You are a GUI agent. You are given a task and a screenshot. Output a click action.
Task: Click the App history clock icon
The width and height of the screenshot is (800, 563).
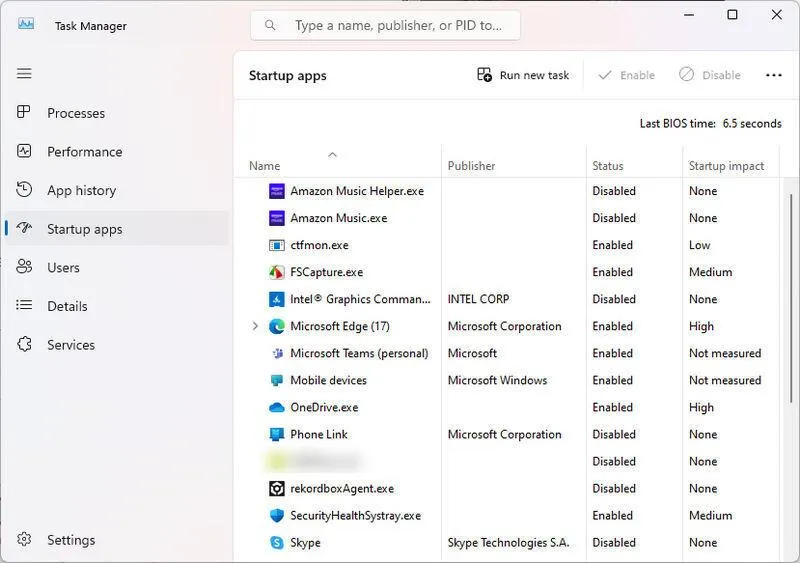pos(24,189)
